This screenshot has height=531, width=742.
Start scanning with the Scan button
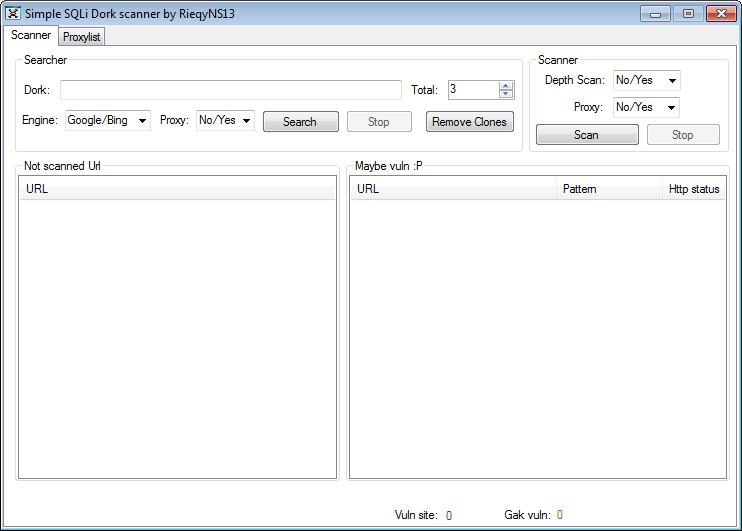coord(587,135)
